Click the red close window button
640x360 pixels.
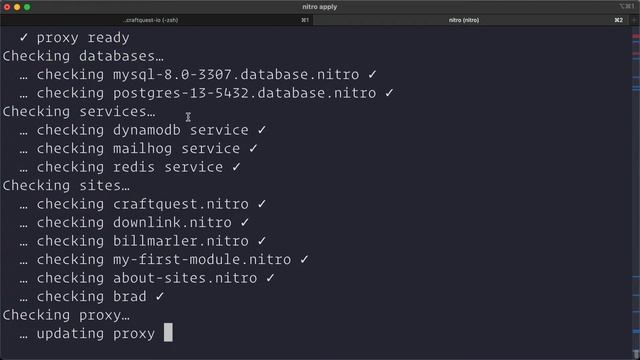7,7
